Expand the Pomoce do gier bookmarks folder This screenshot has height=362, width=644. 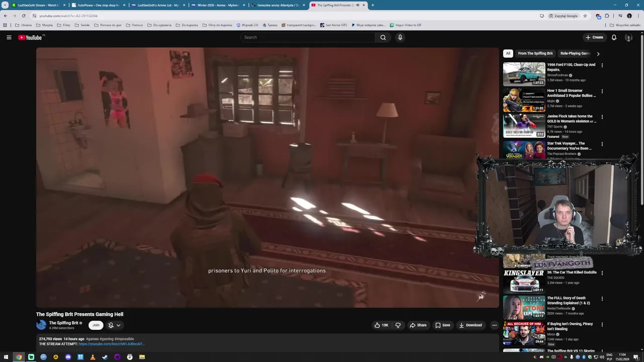[x=108, y=25]
